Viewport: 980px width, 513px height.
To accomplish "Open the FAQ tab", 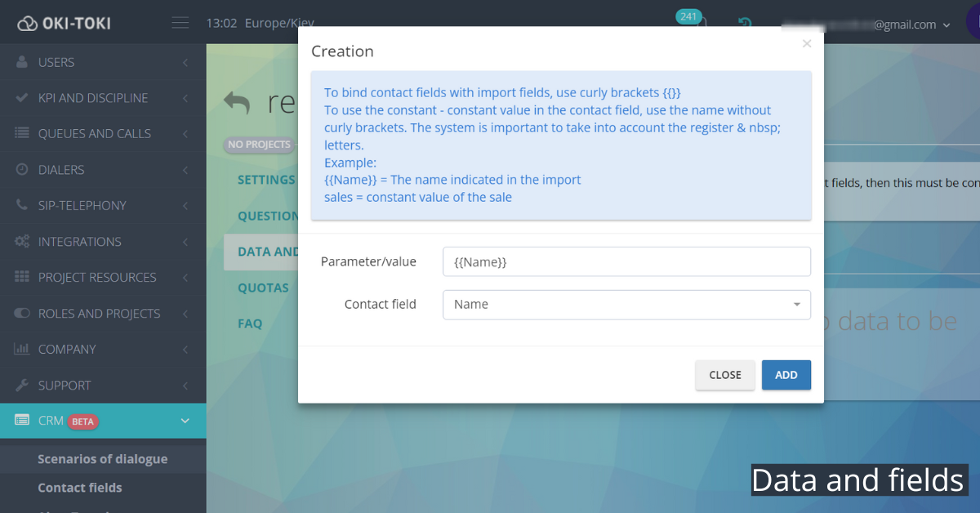I will click(x=250, y=323).
